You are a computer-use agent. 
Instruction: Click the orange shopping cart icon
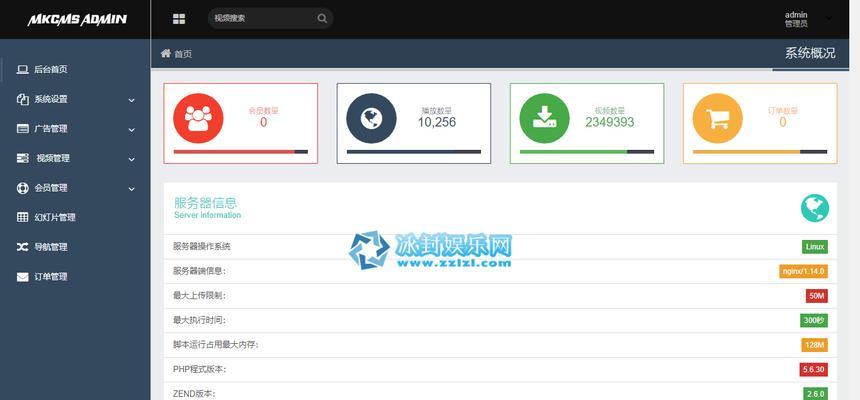717,118
